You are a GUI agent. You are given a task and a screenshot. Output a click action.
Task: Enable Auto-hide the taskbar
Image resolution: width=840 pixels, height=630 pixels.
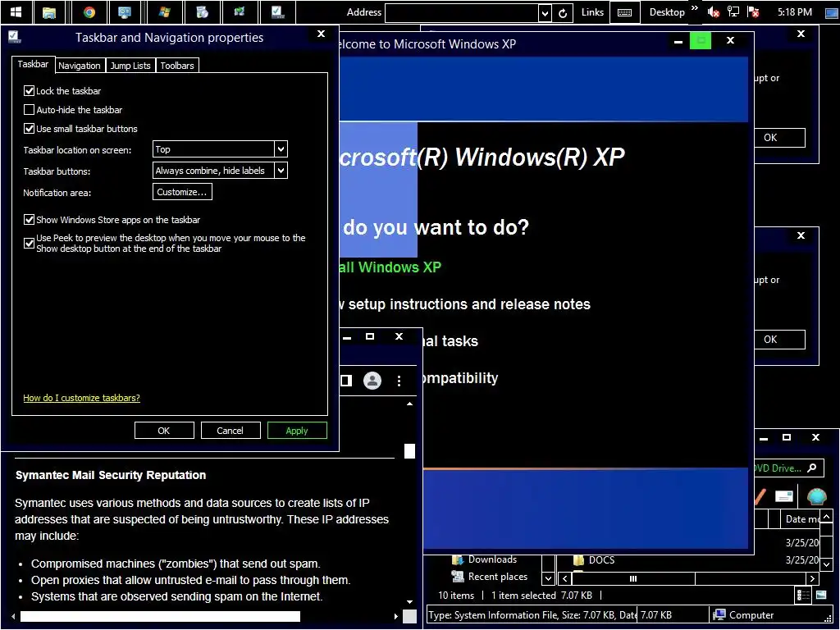[x=30, y=109]
